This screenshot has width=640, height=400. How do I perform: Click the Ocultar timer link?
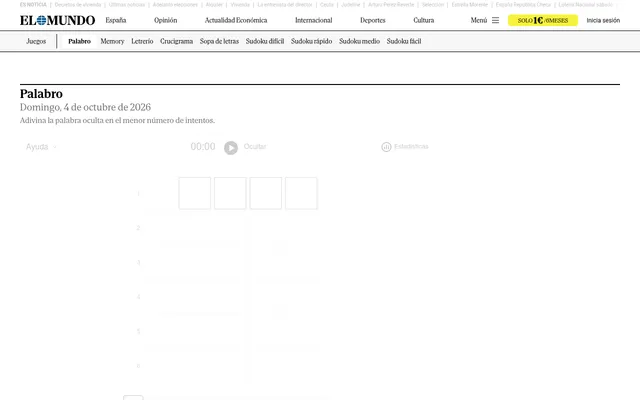[x=255, y=147]
